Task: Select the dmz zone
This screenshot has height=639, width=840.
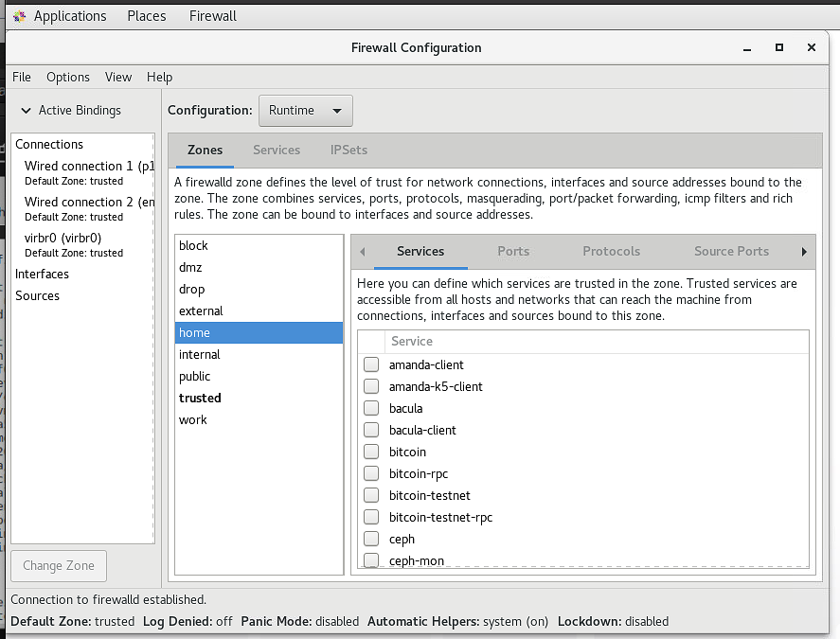Action: tap(190, 267)
